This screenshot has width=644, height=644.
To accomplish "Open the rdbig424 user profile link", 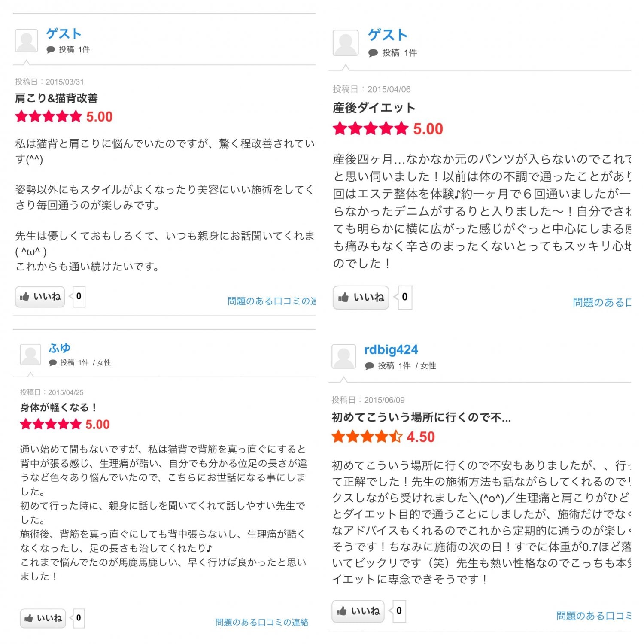I will click(391, 350).
